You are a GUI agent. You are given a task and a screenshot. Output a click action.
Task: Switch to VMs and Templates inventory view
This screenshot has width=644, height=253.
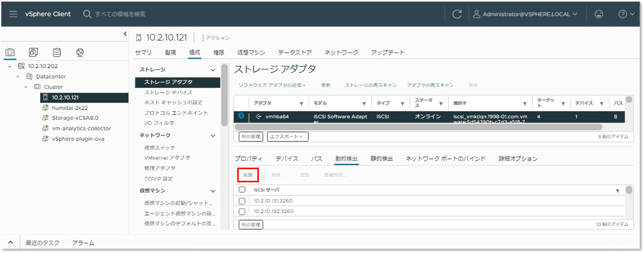33,52
